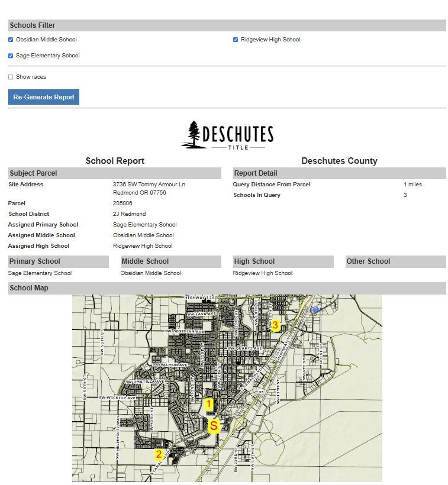Click the SW Wickiup Ave map label
Screen dimensions: 448x485
click(117, 398)
